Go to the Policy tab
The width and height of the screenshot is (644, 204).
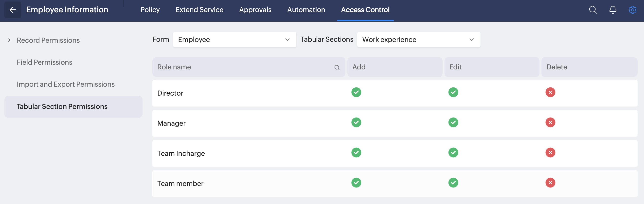[x=150, y=10]
